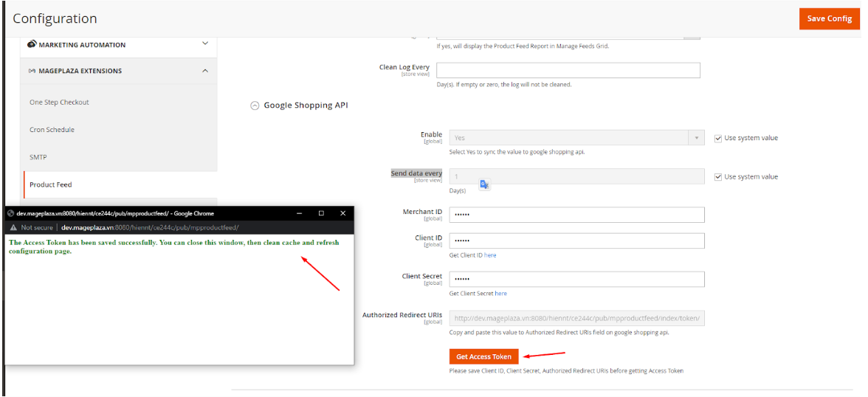Select the SMTP settings tab
The width and height of the screenshot is (868, 397).
pos(38,157)
